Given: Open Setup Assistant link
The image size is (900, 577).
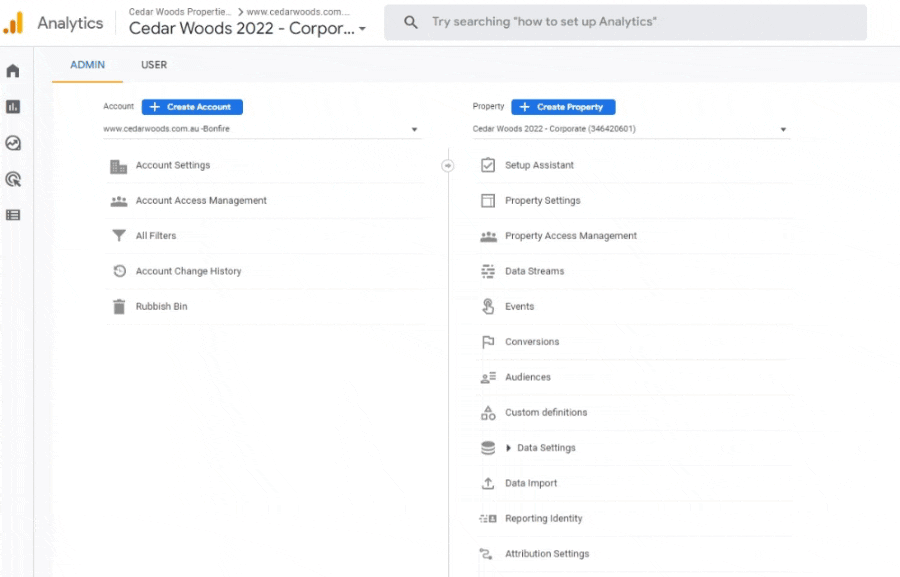Looking at the screenshot, I should pyautogui.click(x=539, y=165).
